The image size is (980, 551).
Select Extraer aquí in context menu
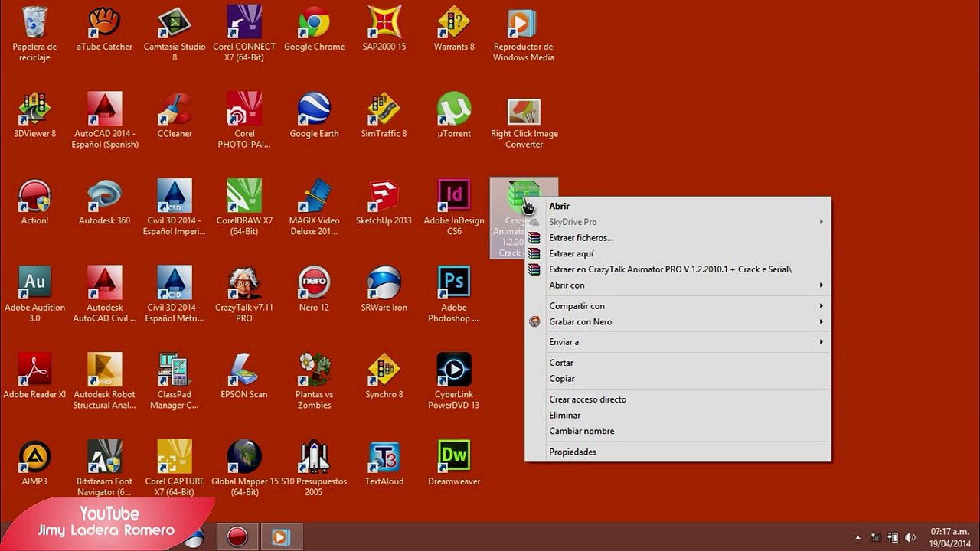[x=678, y=253]
